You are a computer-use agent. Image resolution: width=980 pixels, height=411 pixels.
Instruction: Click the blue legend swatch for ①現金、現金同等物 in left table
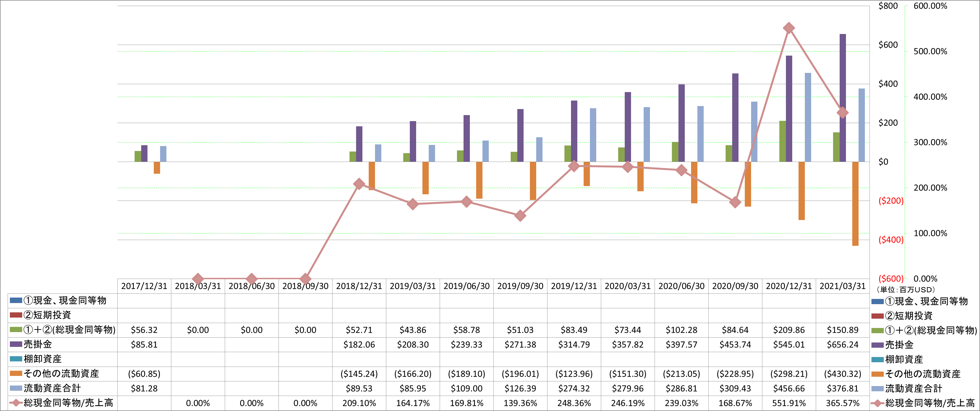click(x=16, y=300)
